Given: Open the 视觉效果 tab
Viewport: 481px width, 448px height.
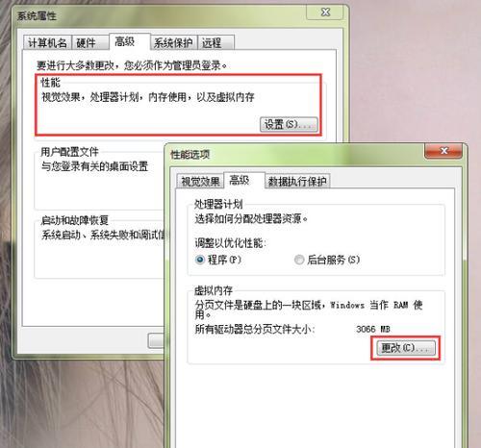Looking at the screenshot, I should click(200, 182).
